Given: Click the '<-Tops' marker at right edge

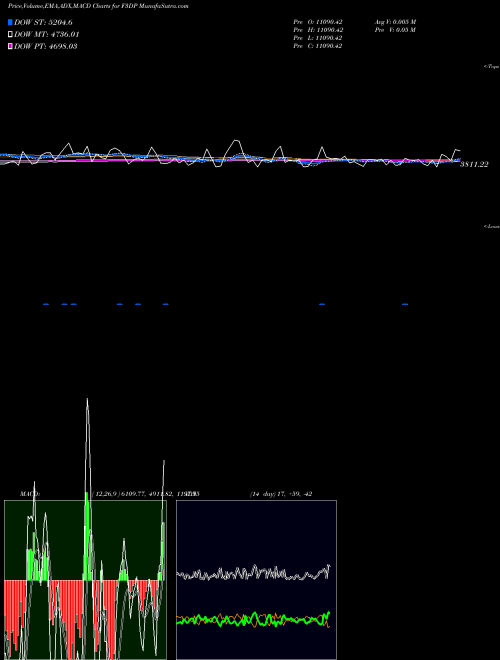Looking at the screenshot, I should coord(492,67).
